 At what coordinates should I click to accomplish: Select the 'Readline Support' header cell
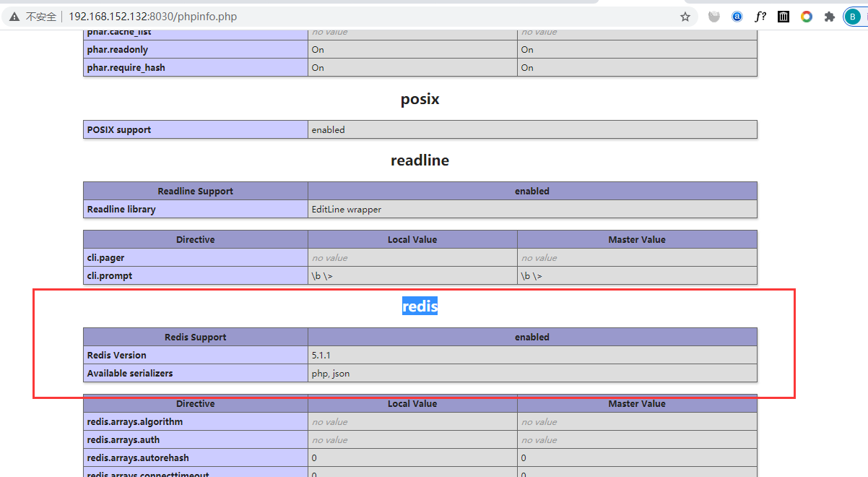[x=196, y=191]
